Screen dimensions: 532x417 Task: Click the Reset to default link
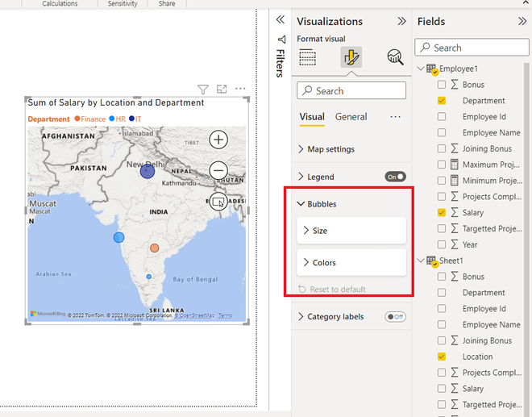[x=336, y=290]
